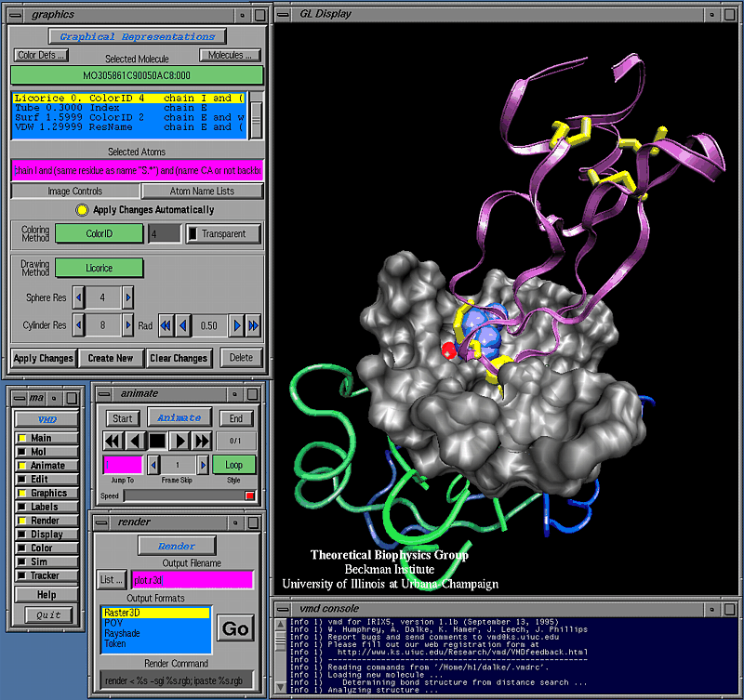Open the Drawing Method Licorice dropdown
Screen dimensions: 744x700
99,268
